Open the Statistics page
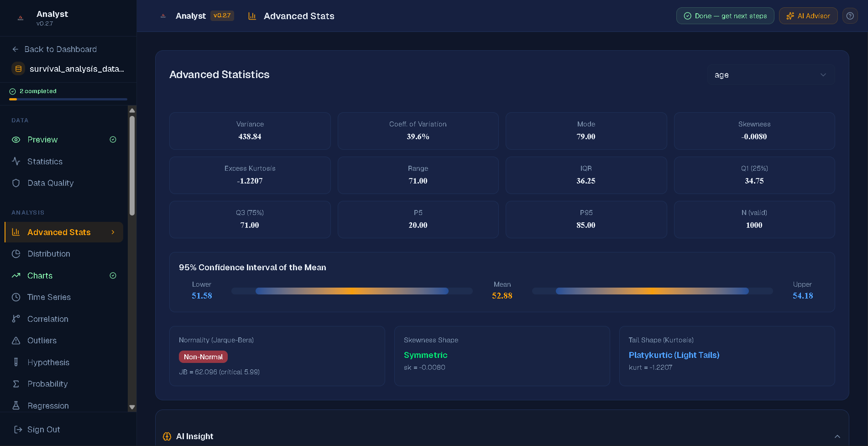Viewport: 868px width, 446px height. (64, 161)
